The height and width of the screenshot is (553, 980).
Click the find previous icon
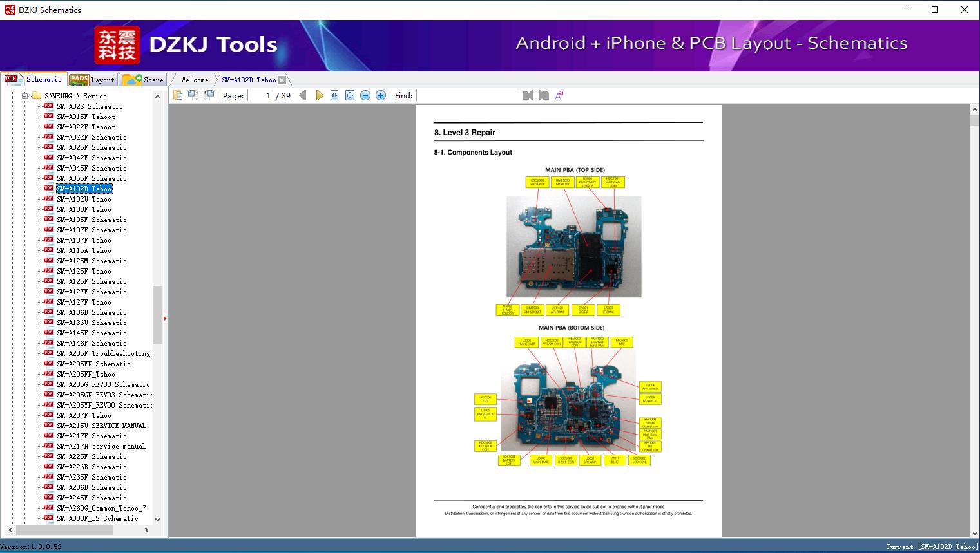528,95
